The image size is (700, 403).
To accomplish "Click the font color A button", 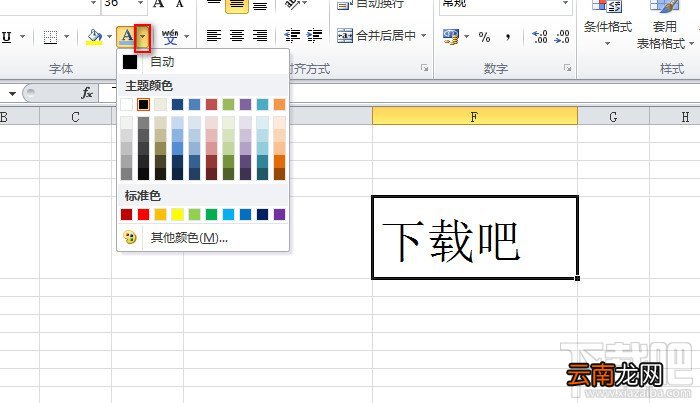I will tap(126, 37).
